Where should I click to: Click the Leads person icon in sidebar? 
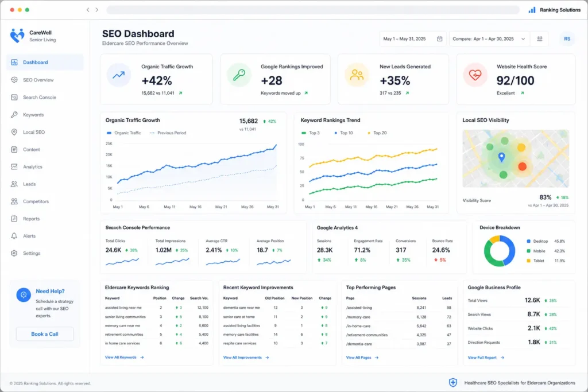click(14, 184)
